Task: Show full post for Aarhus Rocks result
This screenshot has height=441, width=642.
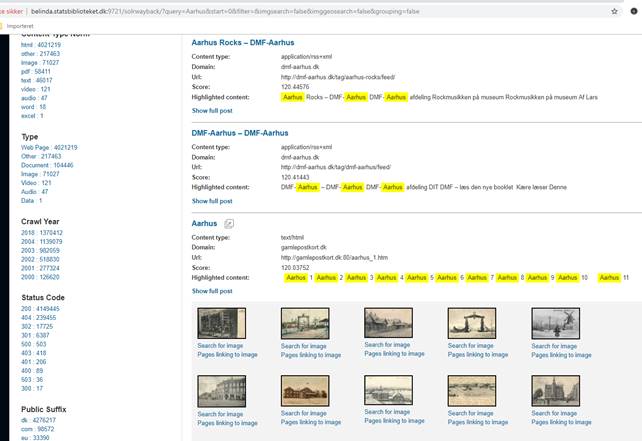Action: 212,111
